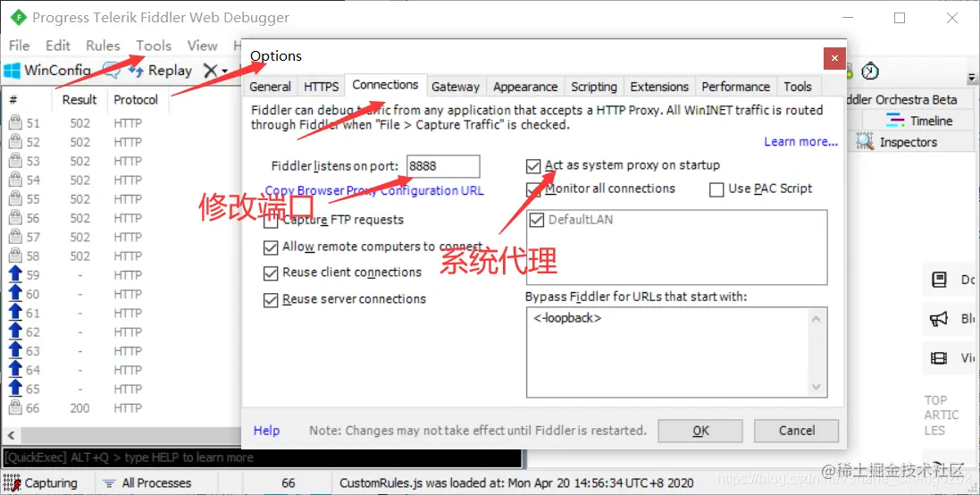Click session list scroll left arrow
The height and width of the screenshot is (495, 980).
coord(11,435)
